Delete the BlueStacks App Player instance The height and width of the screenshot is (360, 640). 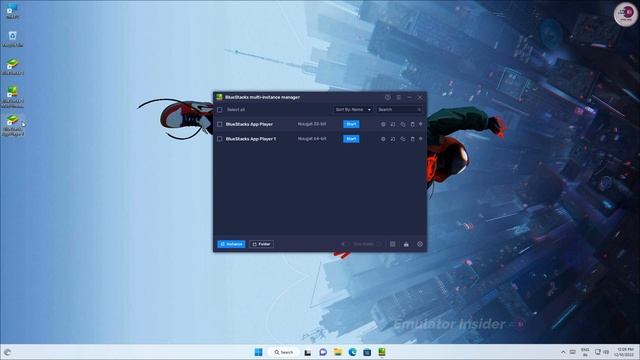(412, 124)
